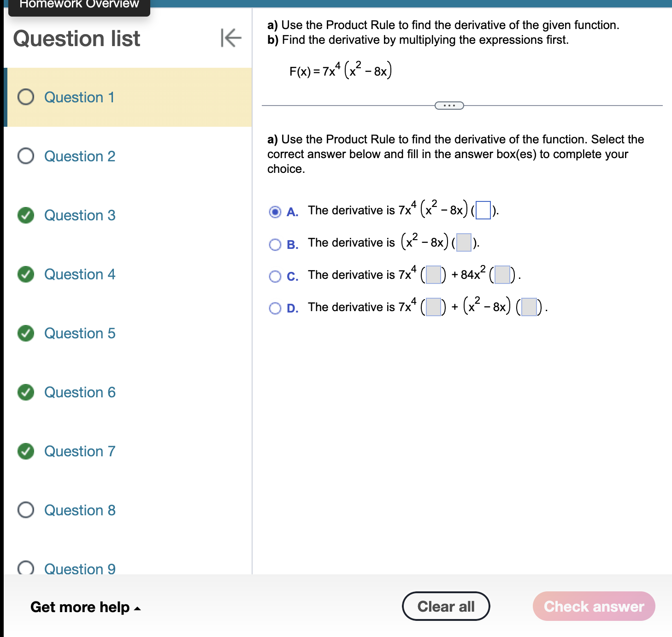The height and width of the screenshot is (637, 672).
Task: Select answer choice A radio button
Action: [x=276, y=211]
